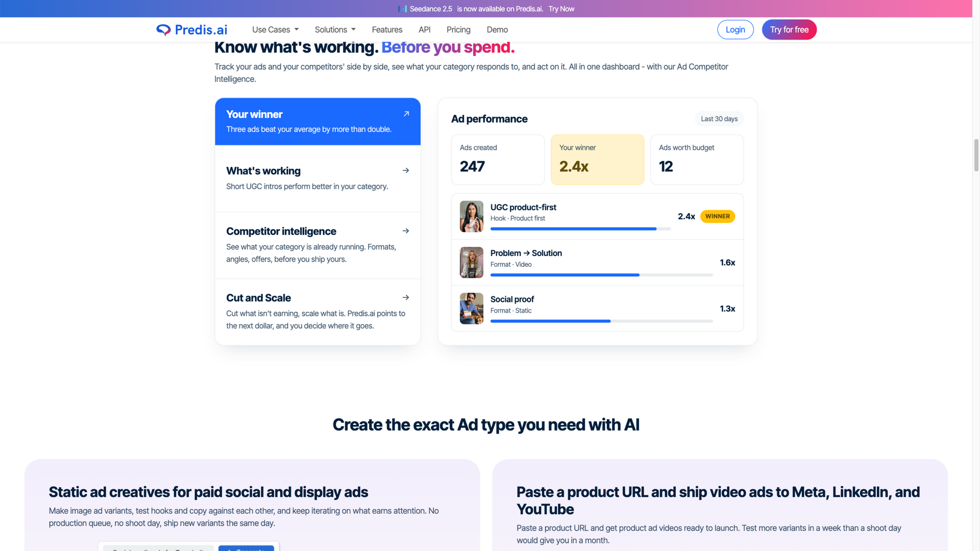980x551 pixels.
Task: Click the 1.6x value
Action: coord(727,263)
